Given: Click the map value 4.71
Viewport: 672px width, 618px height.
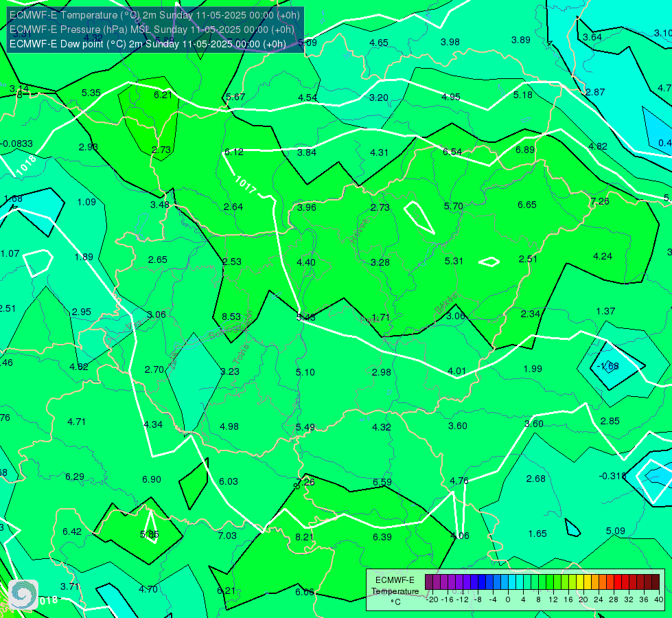Looking at the screenshot, I should [x=76, y=422].
